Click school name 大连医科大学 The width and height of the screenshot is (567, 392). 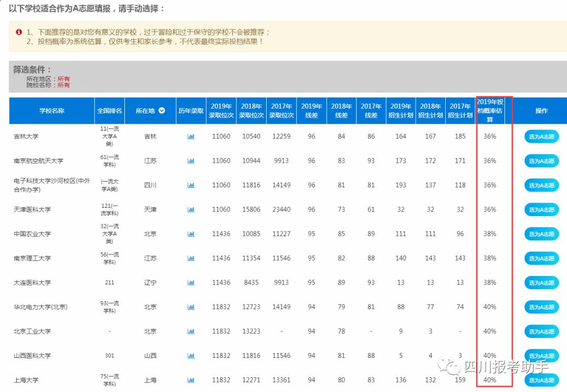click(x=32, y=282)
